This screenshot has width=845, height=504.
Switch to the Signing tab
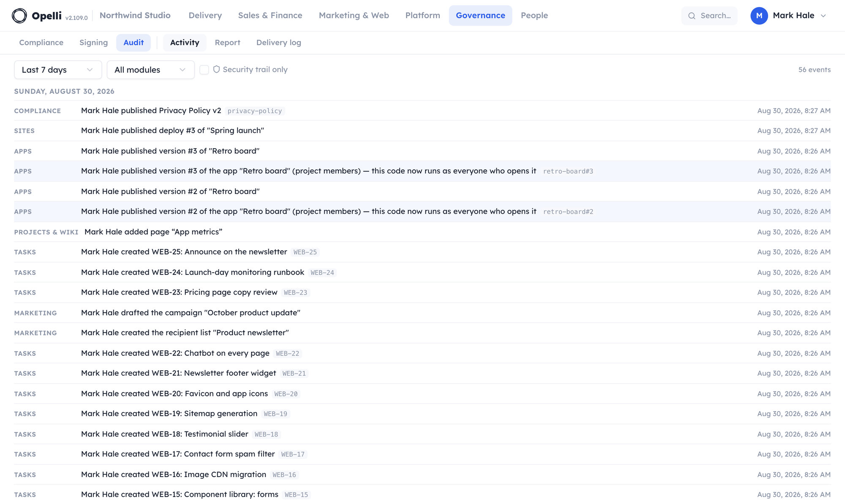pyautogui.click(x=93, y=43)
